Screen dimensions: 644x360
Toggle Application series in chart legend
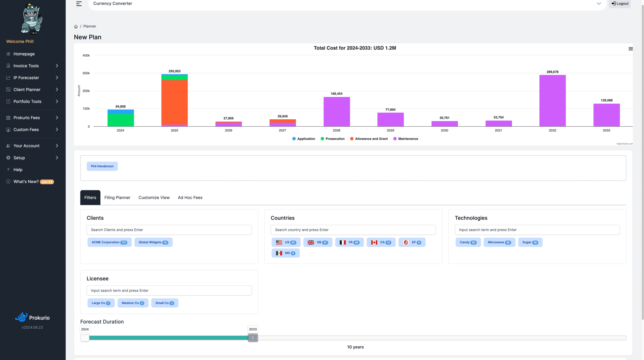tap(304, 139)
